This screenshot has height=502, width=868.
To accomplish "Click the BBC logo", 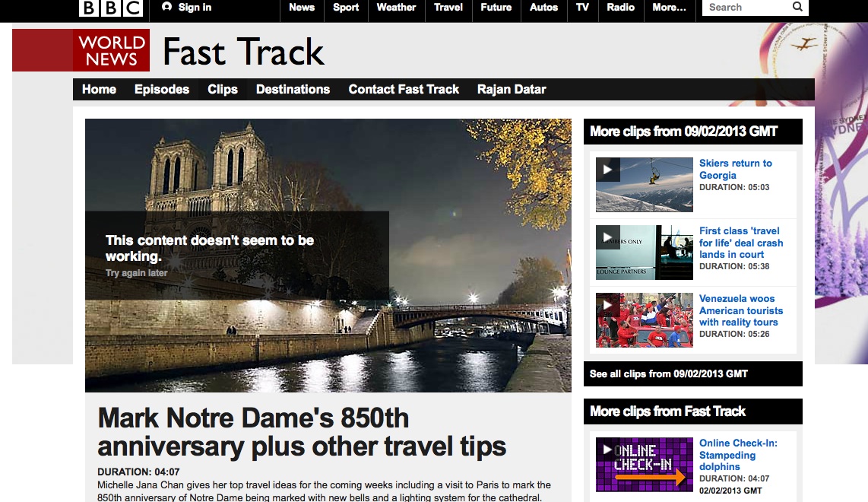I will point(111,8).
